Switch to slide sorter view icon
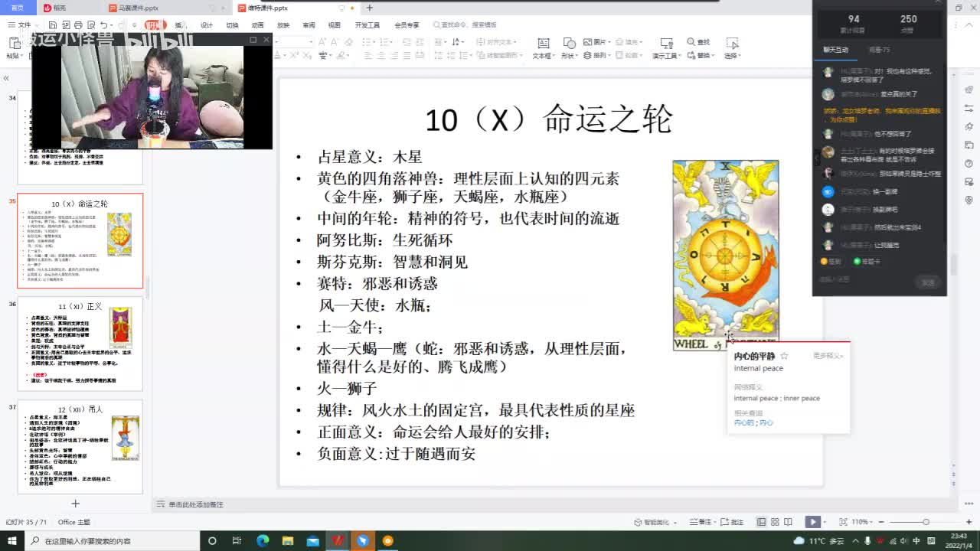Image resolution: width=980 pixels, height=551 pixels. [775, 522]
